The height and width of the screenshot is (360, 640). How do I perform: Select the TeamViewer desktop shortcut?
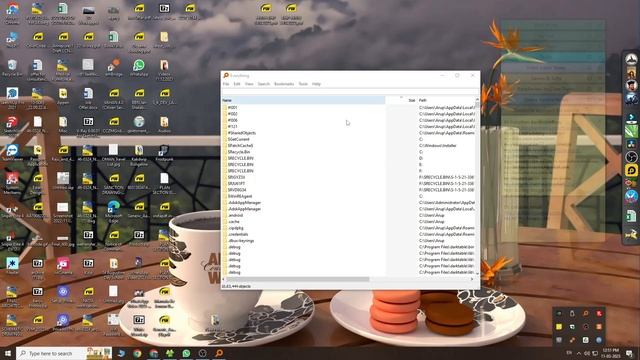12,153
